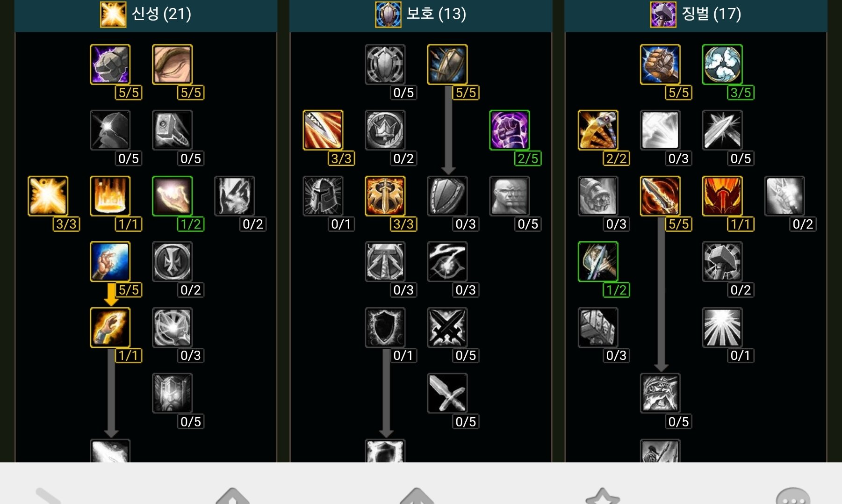Select the crossed swords talent 0/5

447,327
